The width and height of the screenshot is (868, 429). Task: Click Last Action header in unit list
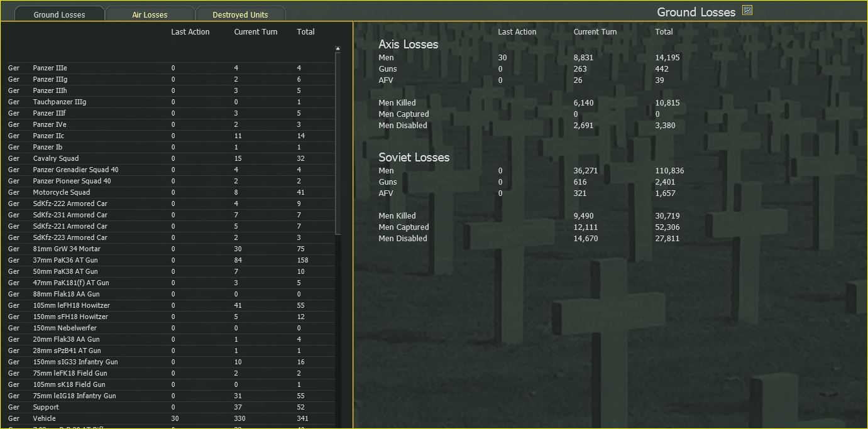[190, 31]
